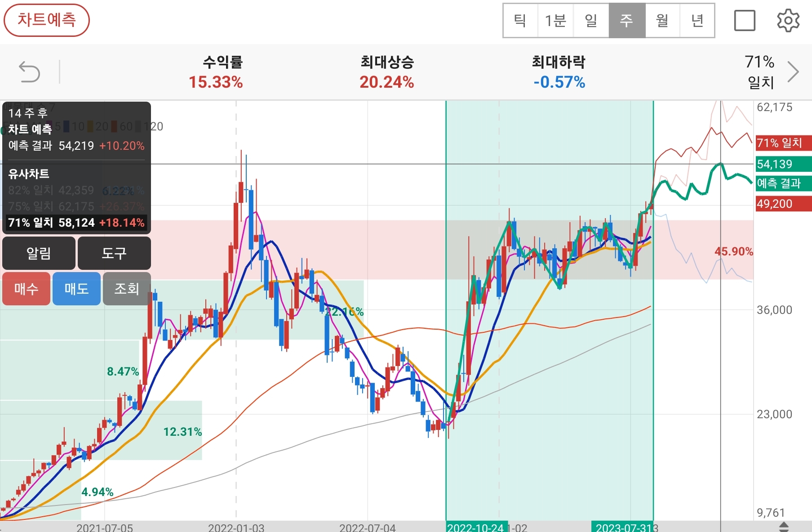The height and width of the screenshot is (532, 812).
Task: Tap the 2023-07-31 end date marker
Action: click(622, 527)
